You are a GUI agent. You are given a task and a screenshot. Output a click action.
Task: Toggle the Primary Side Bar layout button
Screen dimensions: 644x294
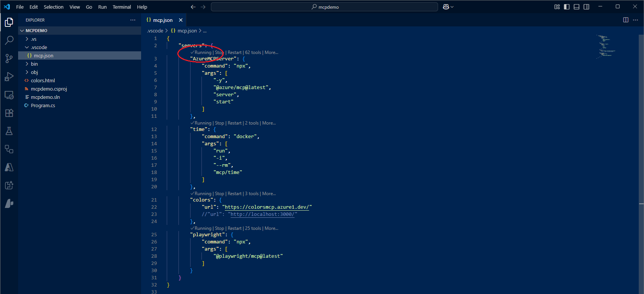[x=567, y=7]
